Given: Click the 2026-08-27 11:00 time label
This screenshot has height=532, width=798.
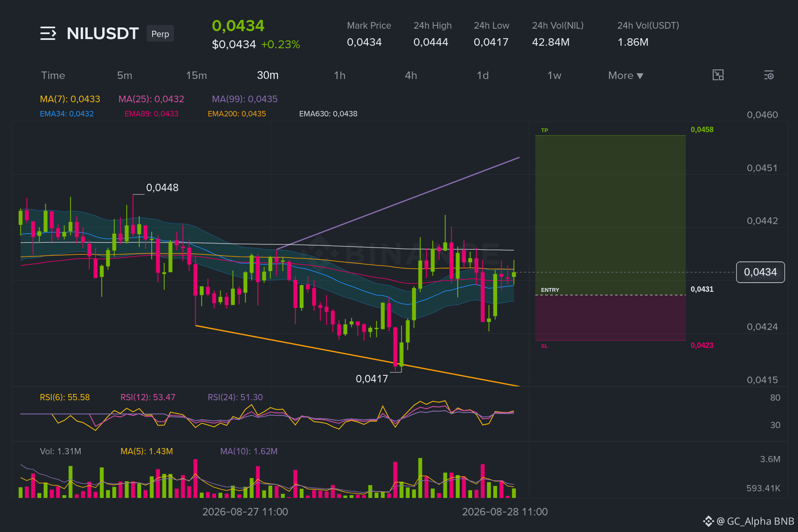Looking at the screenshot, I should pyautogui.click(x=245, y=512).
